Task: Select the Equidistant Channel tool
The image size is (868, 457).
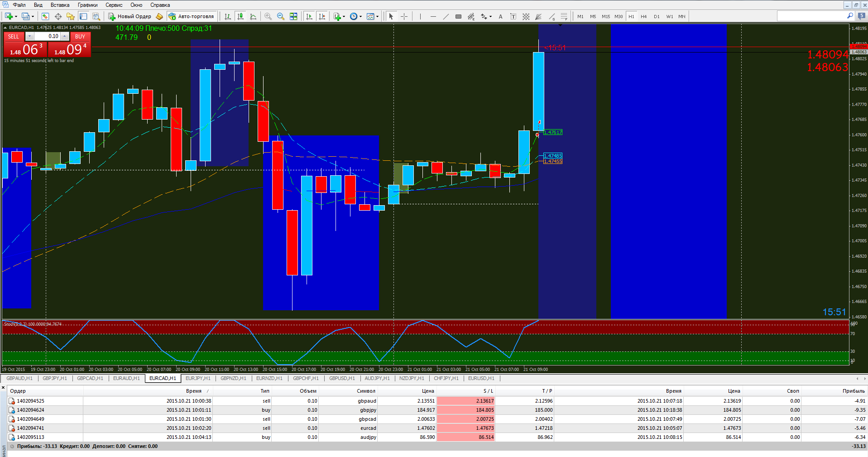Action: coord(471,16)
